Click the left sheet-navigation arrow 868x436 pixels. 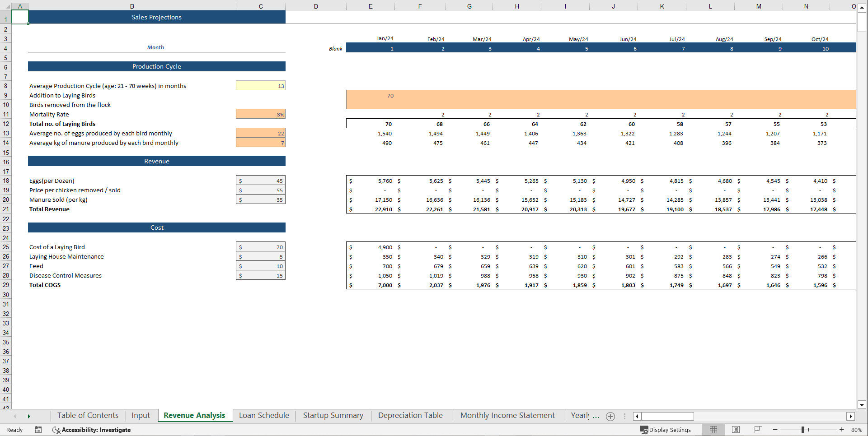click(15, 416)
